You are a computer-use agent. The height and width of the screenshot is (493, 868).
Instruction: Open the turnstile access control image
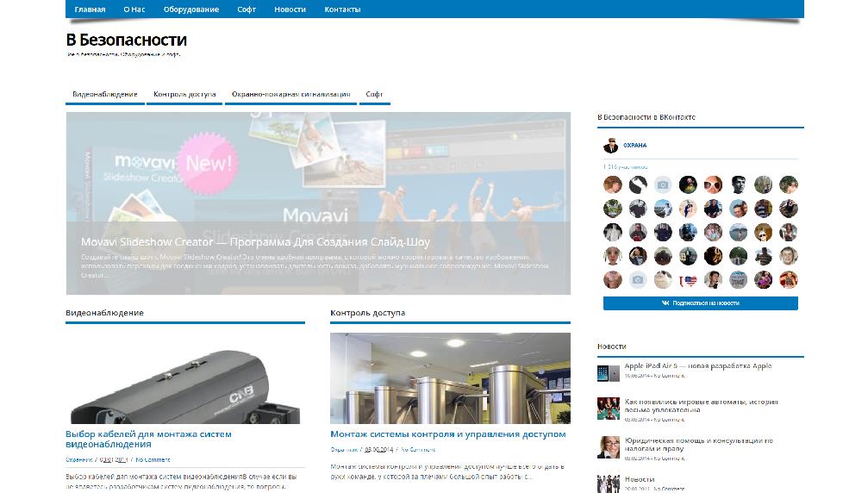[450, 378]
